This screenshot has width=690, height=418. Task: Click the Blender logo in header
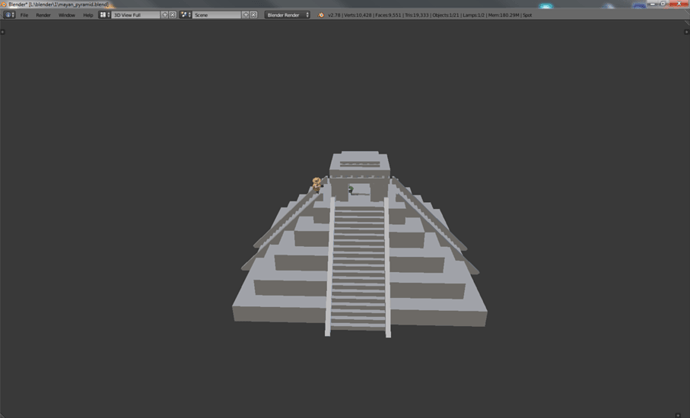[321, 15]
